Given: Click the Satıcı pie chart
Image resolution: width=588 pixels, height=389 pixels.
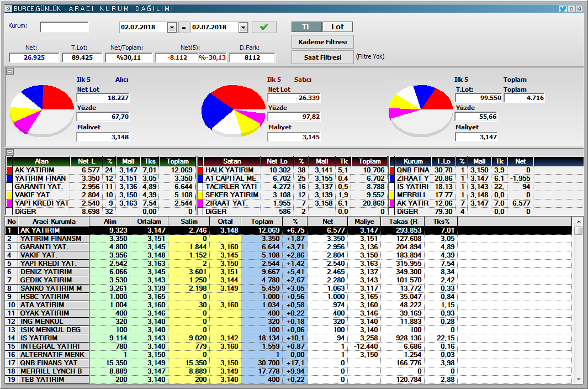Looking at the screenshot, I should (x=233, y=110).
